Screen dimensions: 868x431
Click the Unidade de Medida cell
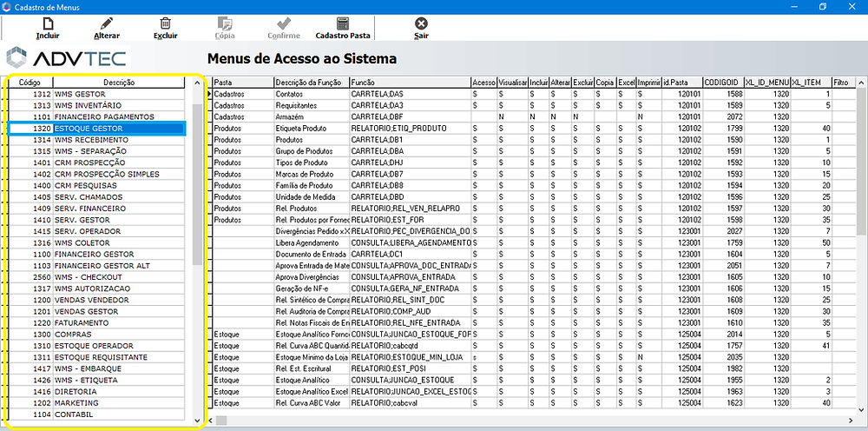(x=312, y=196)
